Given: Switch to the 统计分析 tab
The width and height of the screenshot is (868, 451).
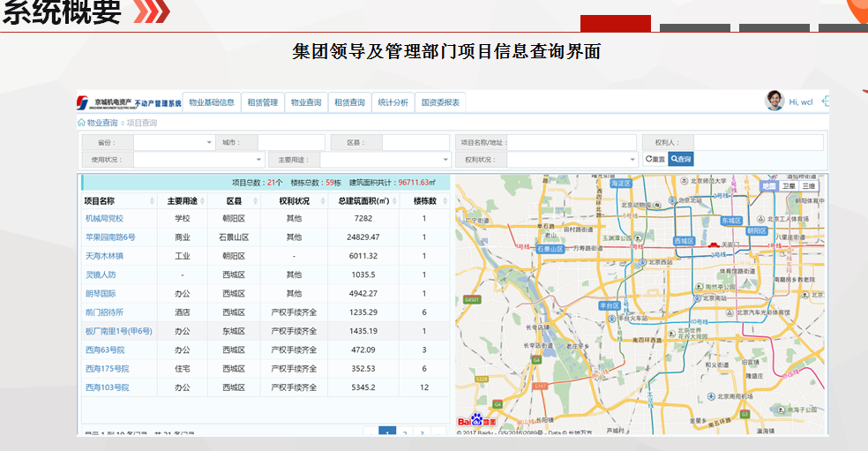Looking at the screenshot, I should [393, 102].
